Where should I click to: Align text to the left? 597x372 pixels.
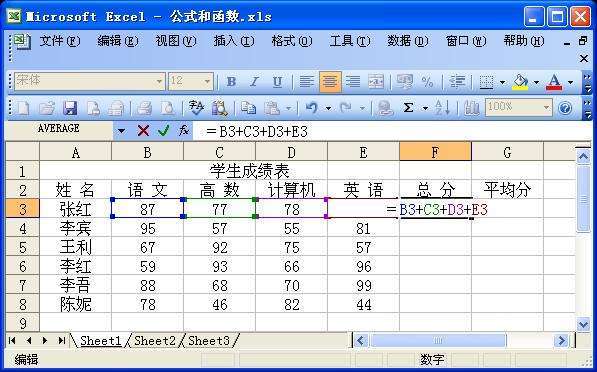coord(307,81)
